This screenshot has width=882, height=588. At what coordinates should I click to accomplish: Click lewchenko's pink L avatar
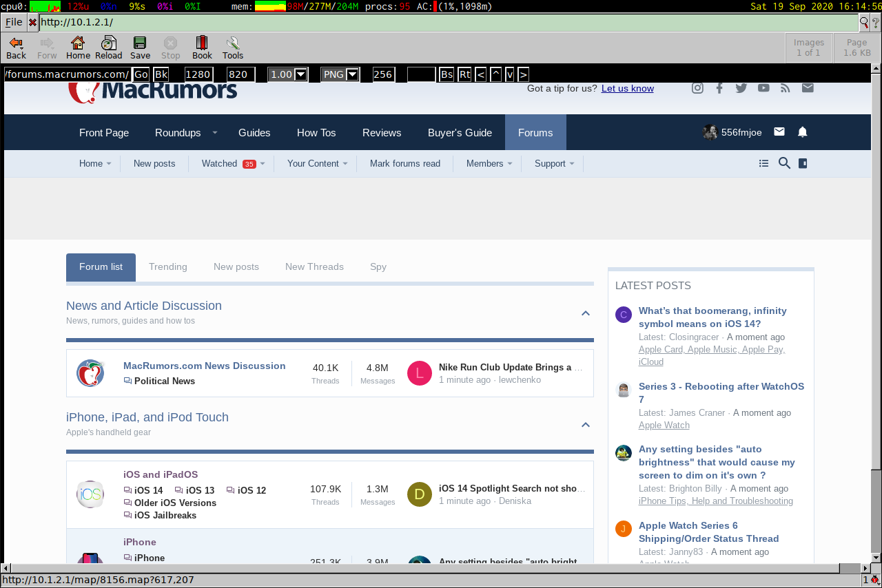pos(420,373)
